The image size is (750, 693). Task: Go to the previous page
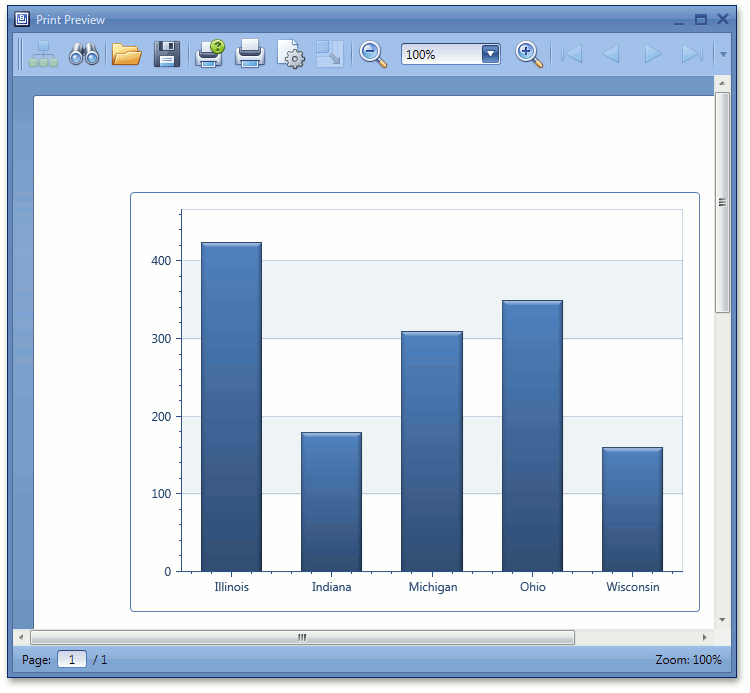point(611,54)
